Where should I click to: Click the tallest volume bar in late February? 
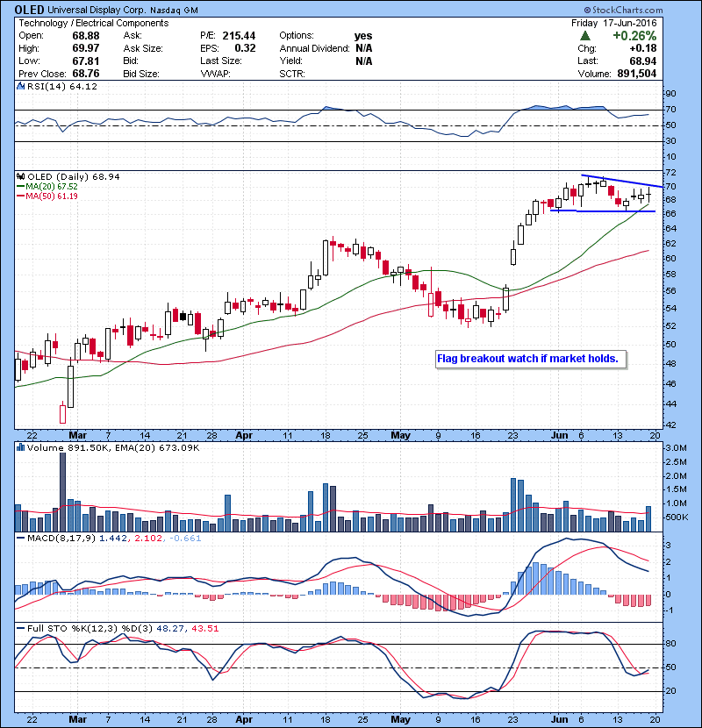[62, 492]
